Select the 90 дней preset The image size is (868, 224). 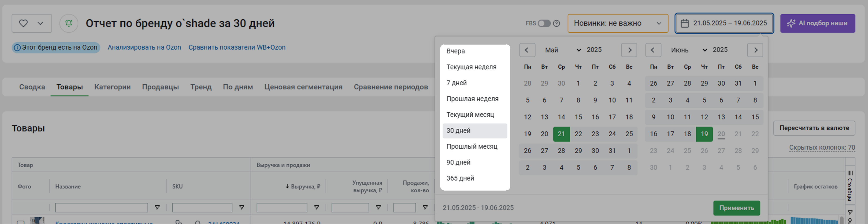pyautogui.click(x=475, y=163)
